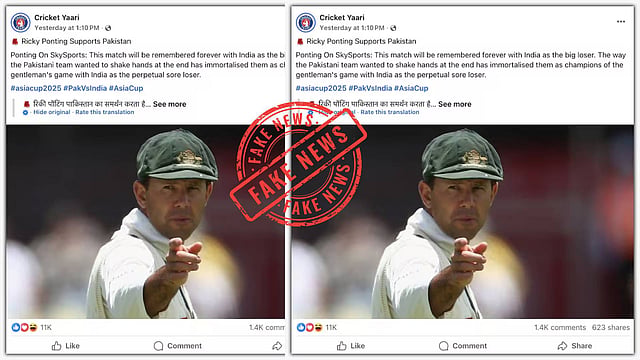Screen dimensions: 640x360
Task: Click Rate this translation in right post
Action: [x=390, y=112]
